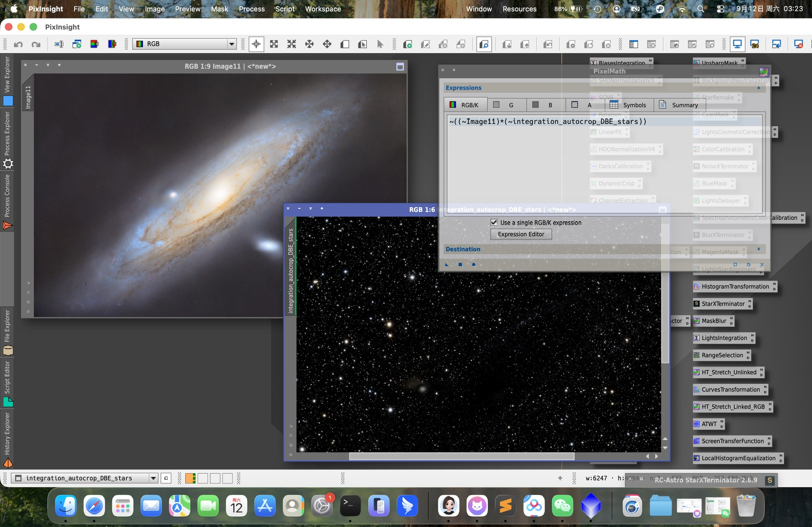Viewport: 812px width, 527px height.
Task: Toggle Use a single RGB/K expression checkbox
Action: point(494,222)
